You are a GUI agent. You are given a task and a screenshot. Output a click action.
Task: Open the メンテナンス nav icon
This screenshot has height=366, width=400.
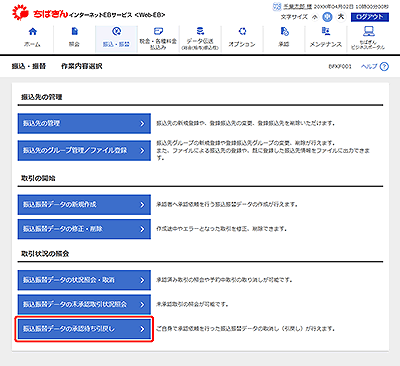point(326,32)
